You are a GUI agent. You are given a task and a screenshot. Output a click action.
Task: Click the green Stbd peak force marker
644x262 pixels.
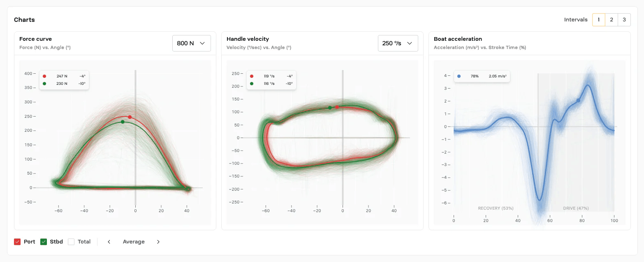pyautogui.click(x=123, y=122)
